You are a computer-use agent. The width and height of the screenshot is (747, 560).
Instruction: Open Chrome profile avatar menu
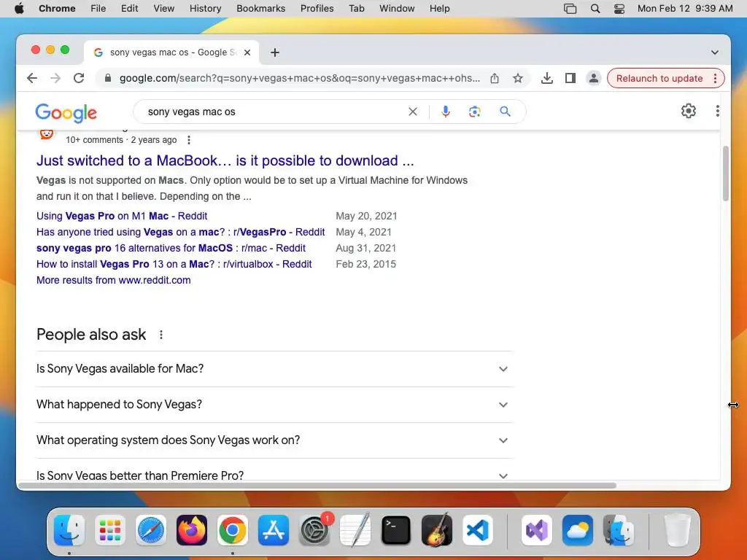(x=594, y=78)
